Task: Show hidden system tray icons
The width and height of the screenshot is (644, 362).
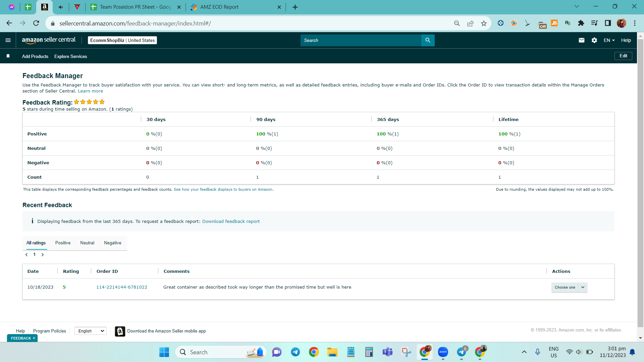Action: 524,352
